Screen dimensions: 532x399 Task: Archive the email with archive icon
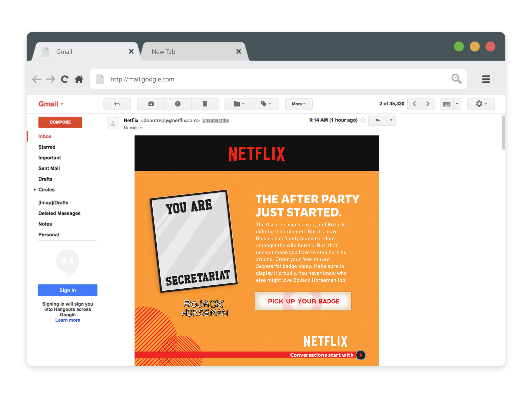tap(151, 104)
